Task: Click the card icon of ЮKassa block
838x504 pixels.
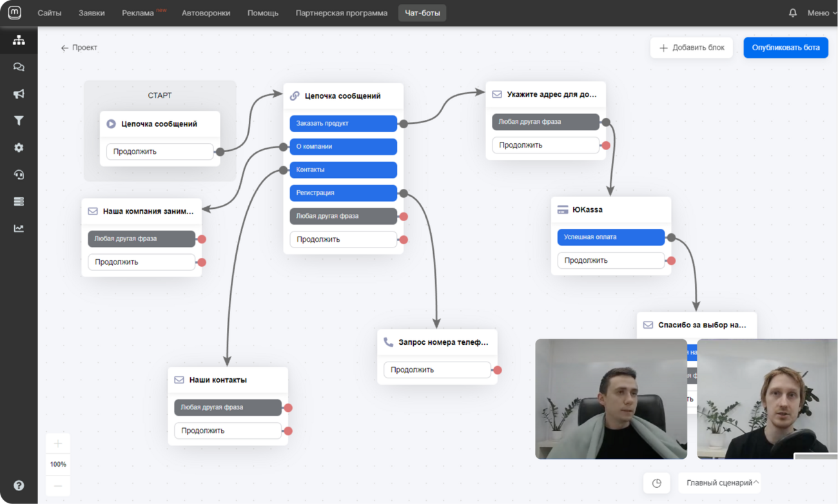Action: tap(563, 209)
